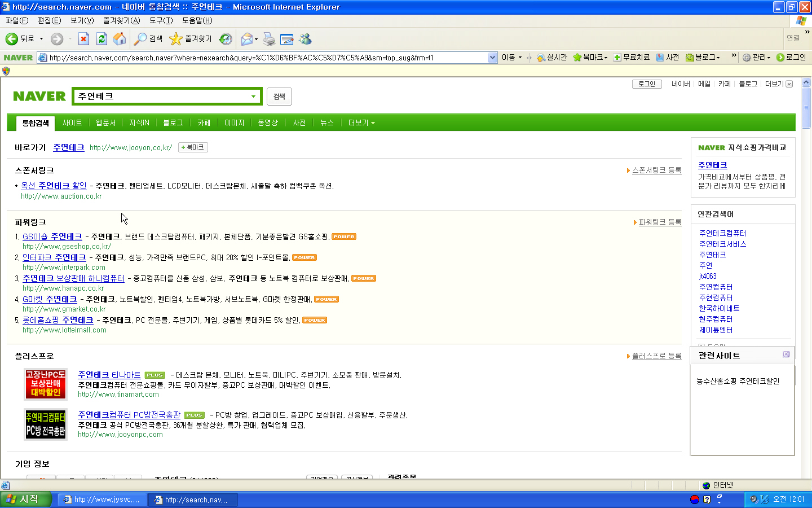
Task: Open the Back button history dropdown arrow
Action: tap(41, 39)
